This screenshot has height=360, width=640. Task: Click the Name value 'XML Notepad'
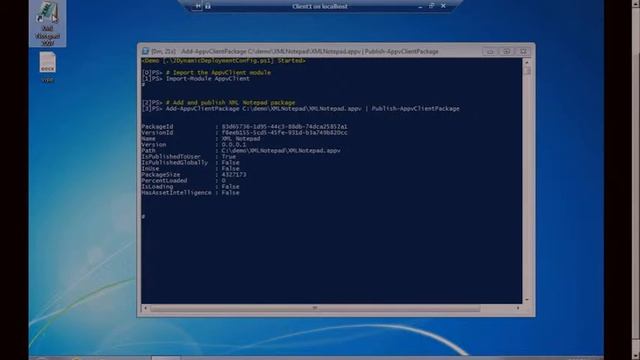[x=241, y=138]
